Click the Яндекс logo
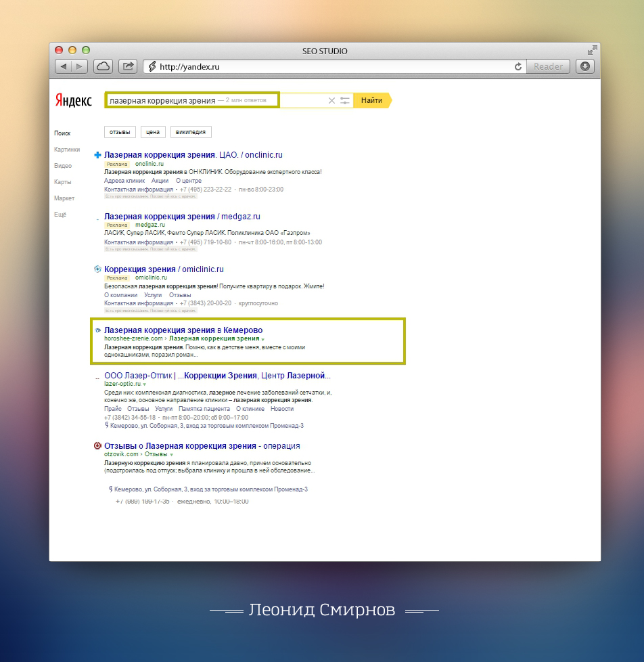Screen dimensions: 644x662 pyautogui.click(x=74, y=100)
